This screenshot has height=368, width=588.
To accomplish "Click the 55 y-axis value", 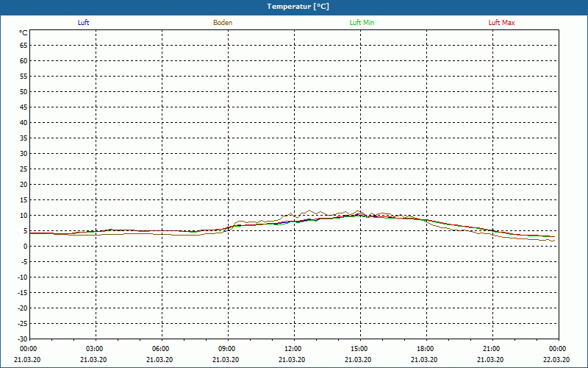I will [x=24, y=77].
